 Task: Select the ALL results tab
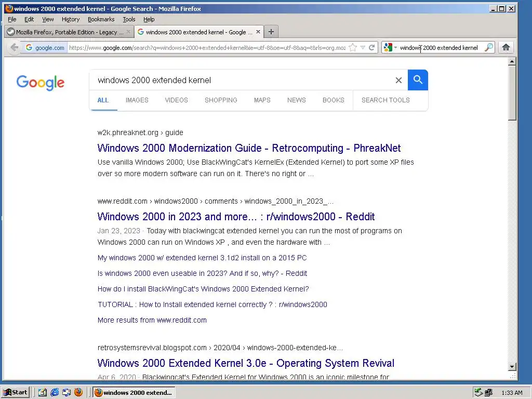click(103, 100)
